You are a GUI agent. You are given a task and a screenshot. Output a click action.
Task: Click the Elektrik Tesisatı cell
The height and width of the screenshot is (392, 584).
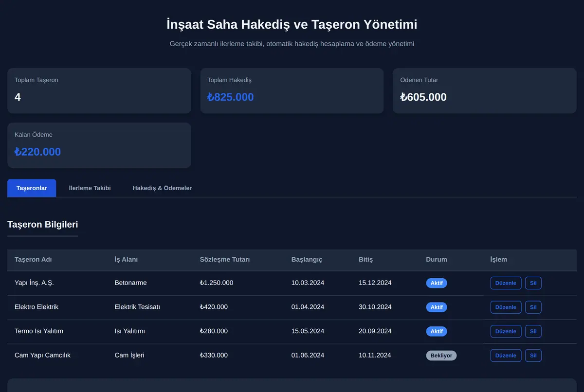click(x=137, y=307)
